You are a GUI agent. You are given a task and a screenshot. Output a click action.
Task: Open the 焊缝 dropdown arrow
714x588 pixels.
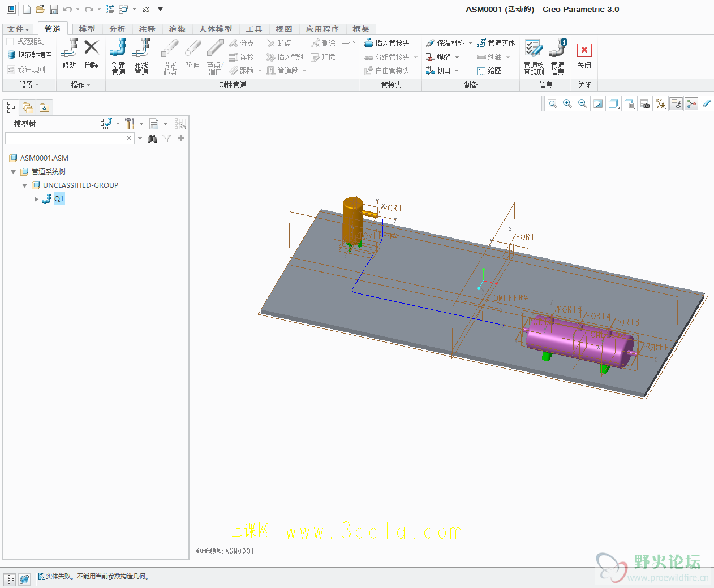pyautogui.click(x=457, y=57)
